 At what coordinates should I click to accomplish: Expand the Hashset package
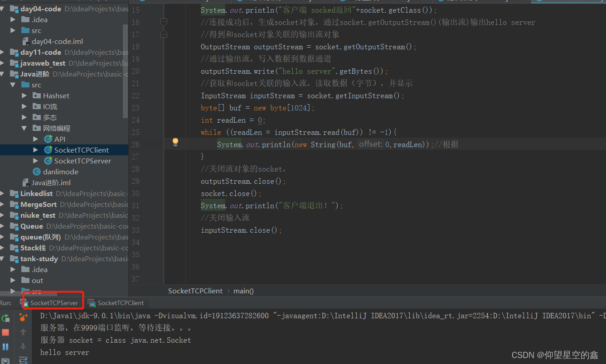click(24, 96)
